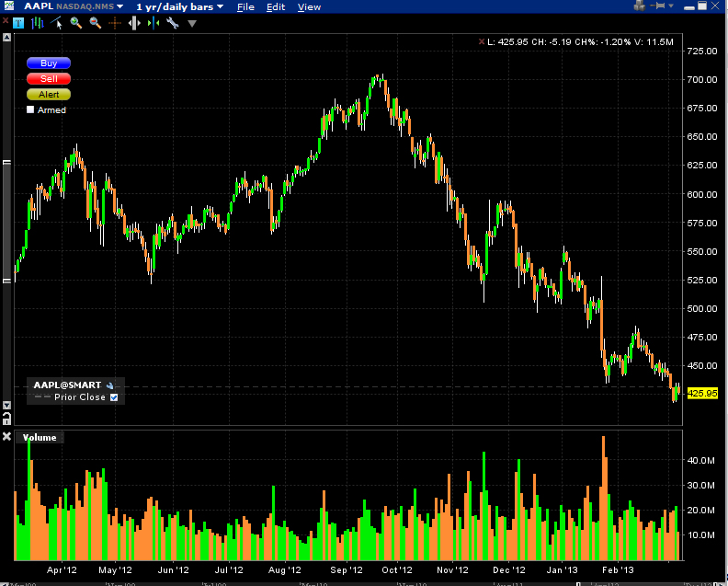Activate the orange crosshair tool
This screenshot has width=728, height=586.
pyautogui.click(x=114, y=23)
